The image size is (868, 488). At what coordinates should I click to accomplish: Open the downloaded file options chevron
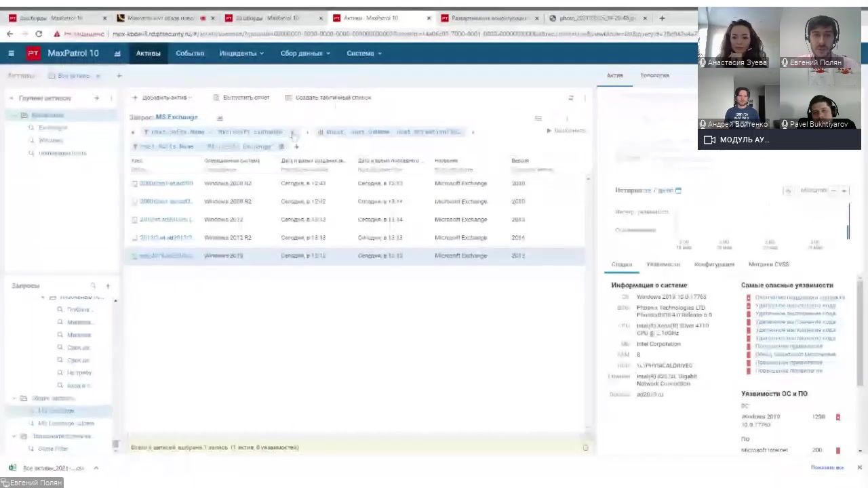[x=96, y=468]
